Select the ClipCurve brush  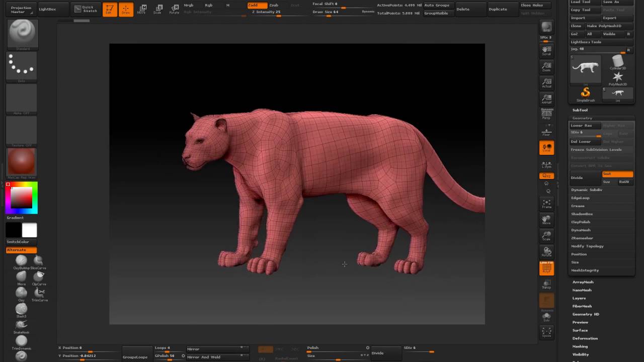39,278
